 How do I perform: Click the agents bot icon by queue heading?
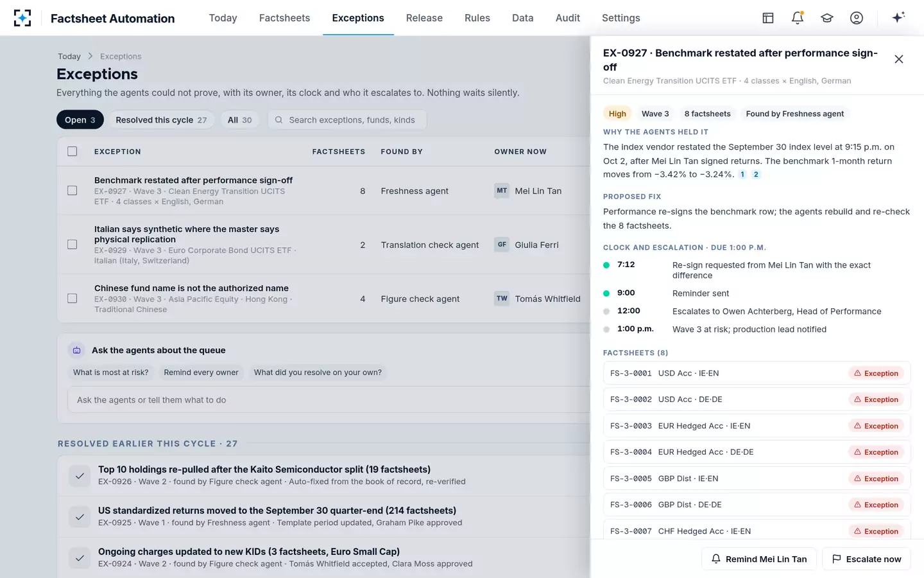point(77,350)
